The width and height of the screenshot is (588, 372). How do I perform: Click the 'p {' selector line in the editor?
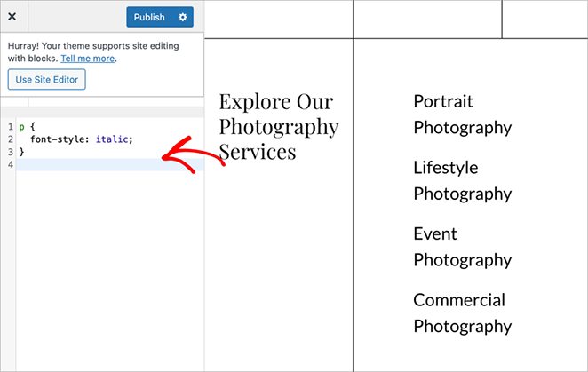click(26, 127)
